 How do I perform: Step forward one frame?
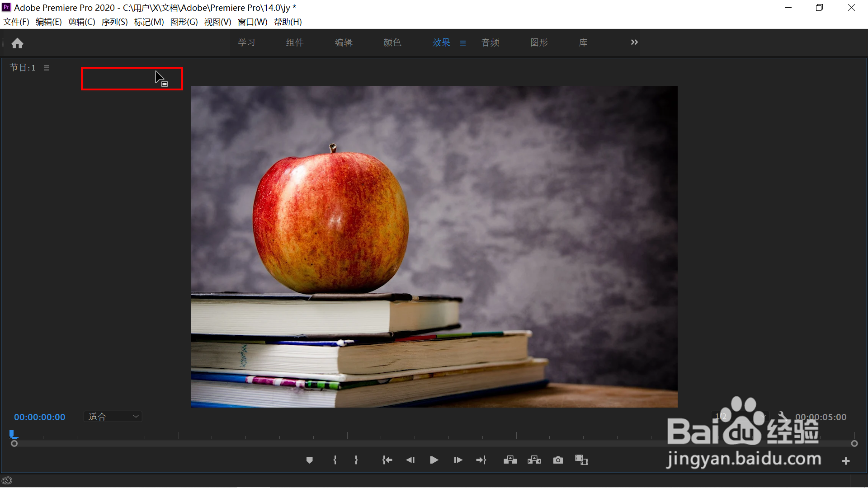[x=458, y=460]
